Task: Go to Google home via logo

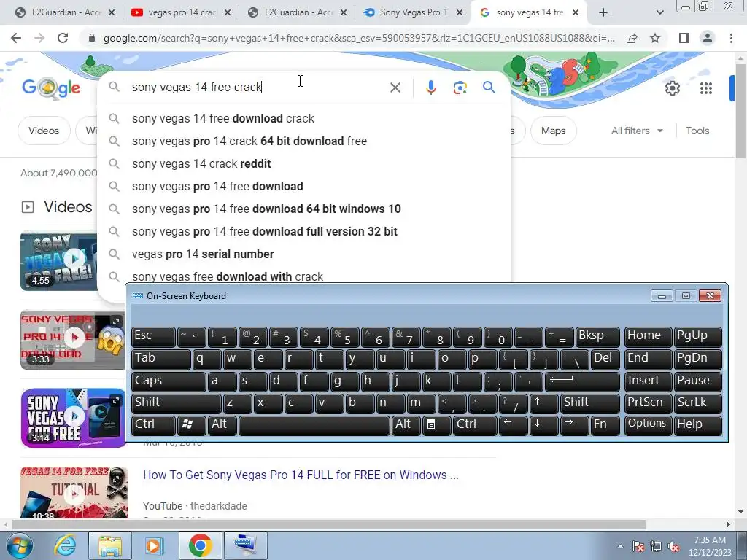Action: [x=51, y=87]
